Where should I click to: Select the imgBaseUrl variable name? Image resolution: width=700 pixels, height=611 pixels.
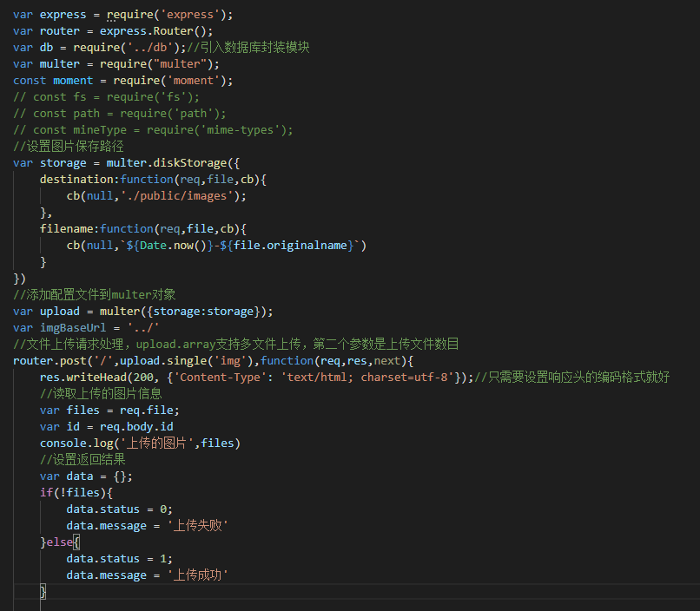click(x=70, y=327)
